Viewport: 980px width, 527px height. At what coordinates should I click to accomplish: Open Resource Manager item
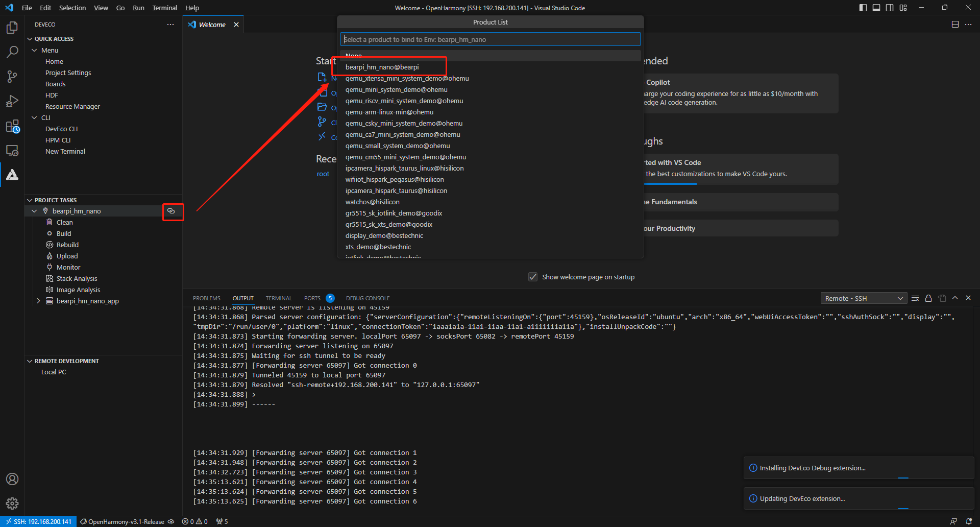72,106
